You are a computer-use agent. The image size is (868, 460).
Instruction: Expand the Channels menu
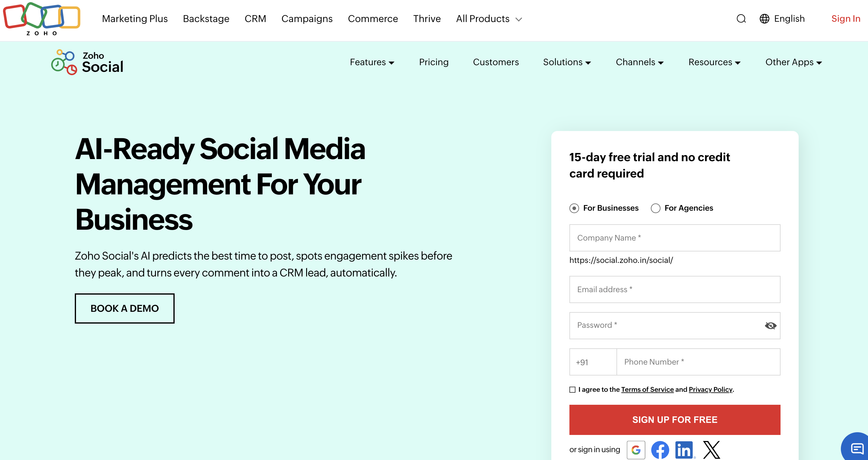point(640,62)
